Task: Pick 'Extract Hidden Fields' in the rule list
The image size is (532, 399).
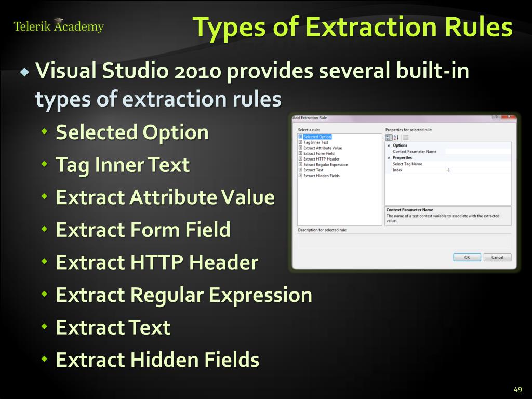Action: point(321,176)
